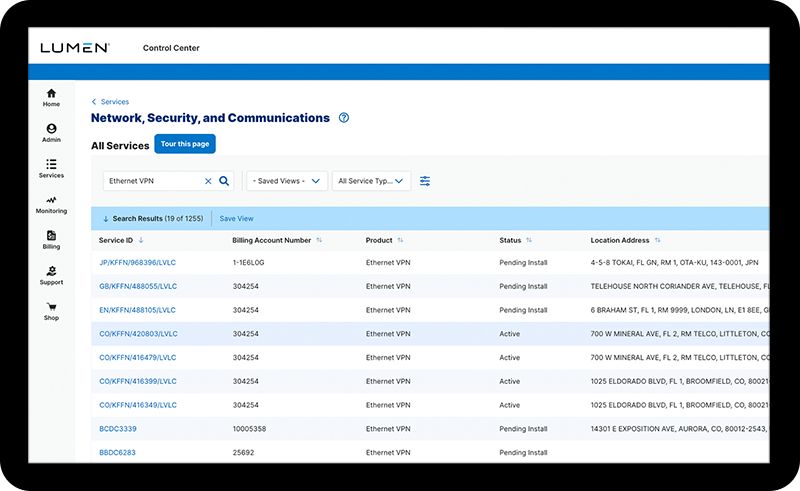This screenshot has width=800, height=491.
Task: Click Tour this page button
Action: pyautogui.click(x=185, y=144)
